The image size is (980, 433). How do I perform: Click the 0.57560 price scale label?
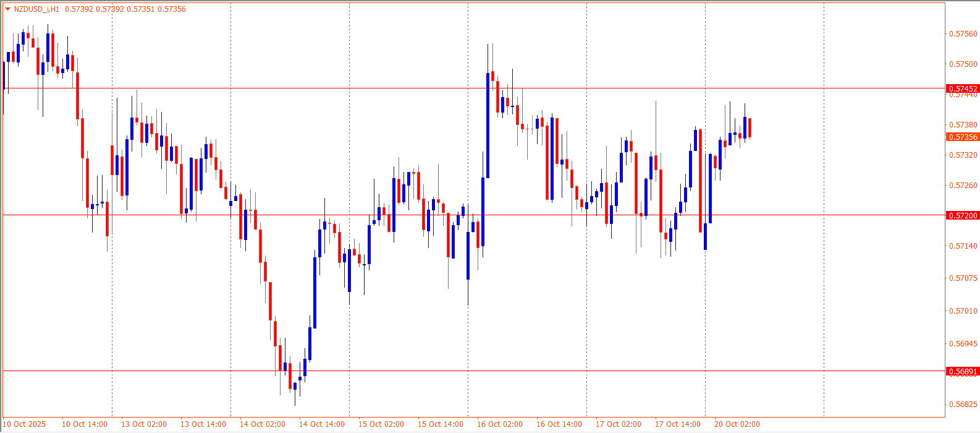pos(963,34)
